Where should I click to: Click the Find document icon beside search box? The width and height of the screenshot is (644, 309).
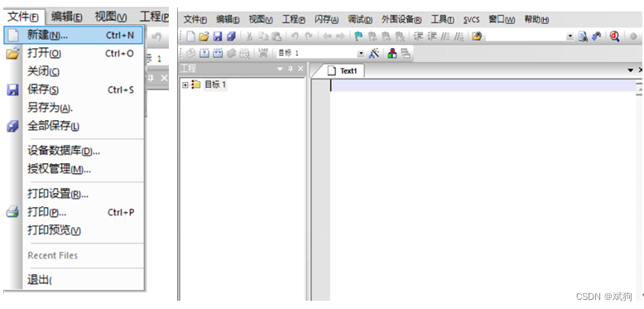[584, 36]
